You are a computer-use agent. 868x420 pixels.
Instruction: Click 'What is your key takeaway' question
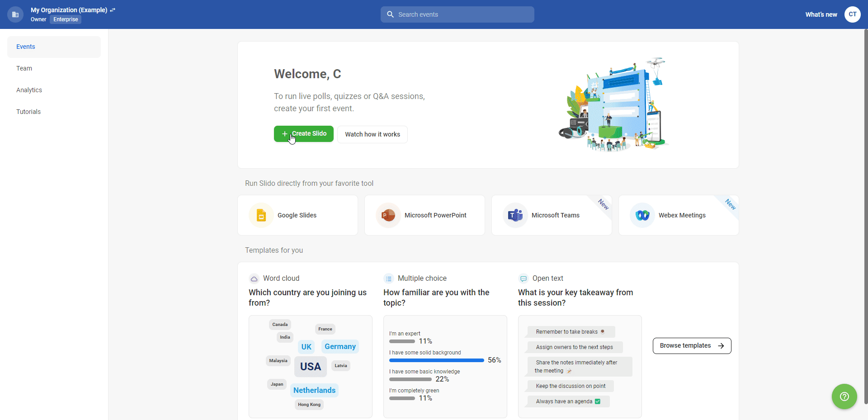[576, 297]
